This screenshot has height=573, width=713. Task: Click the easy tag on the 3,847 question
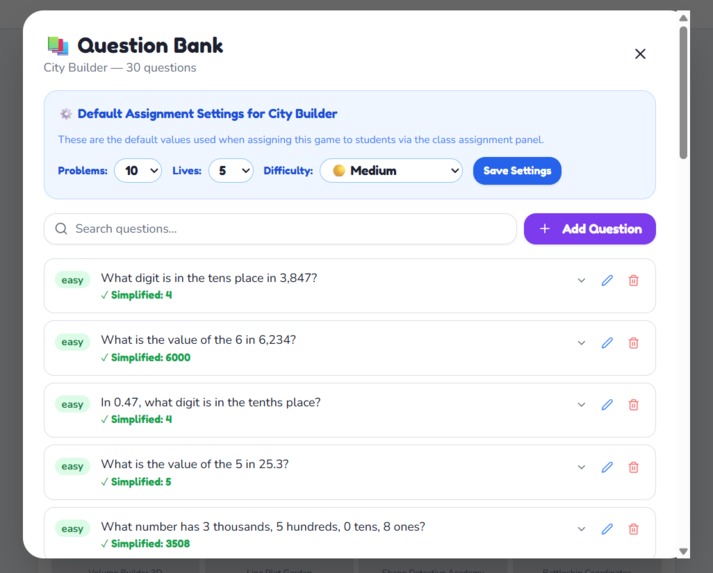72,280
